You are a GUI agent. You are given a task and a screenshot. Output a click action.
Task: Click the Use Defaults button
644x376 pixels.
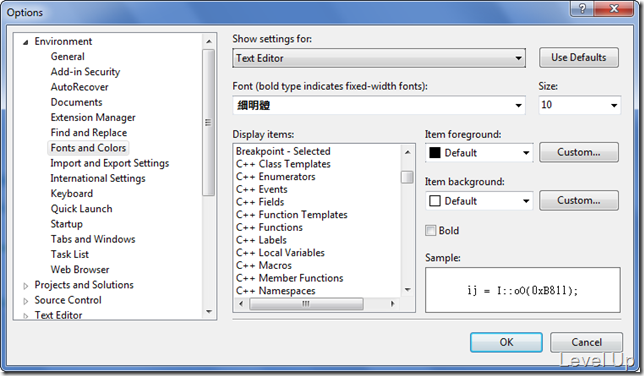[x=579, y=58]
